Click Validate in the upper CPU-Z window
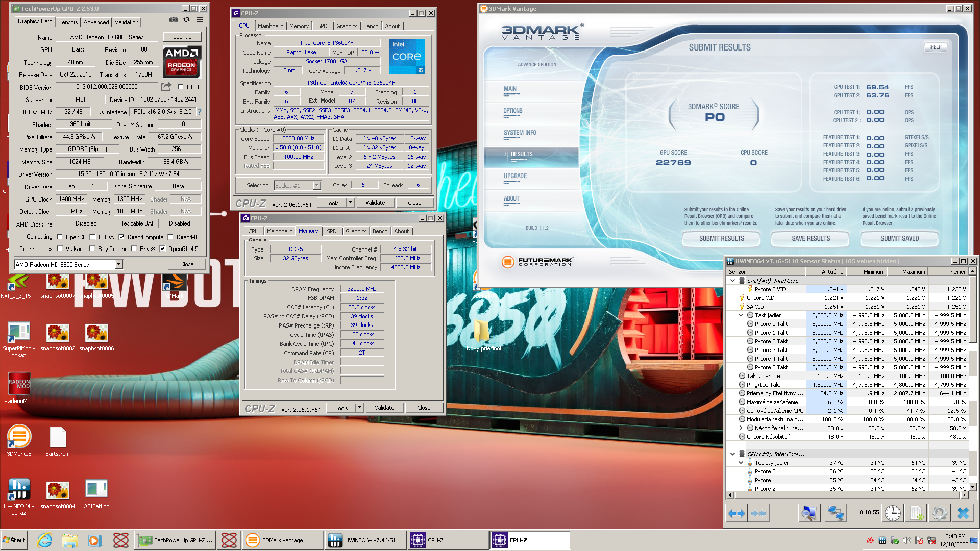 (x=375, y=203)
